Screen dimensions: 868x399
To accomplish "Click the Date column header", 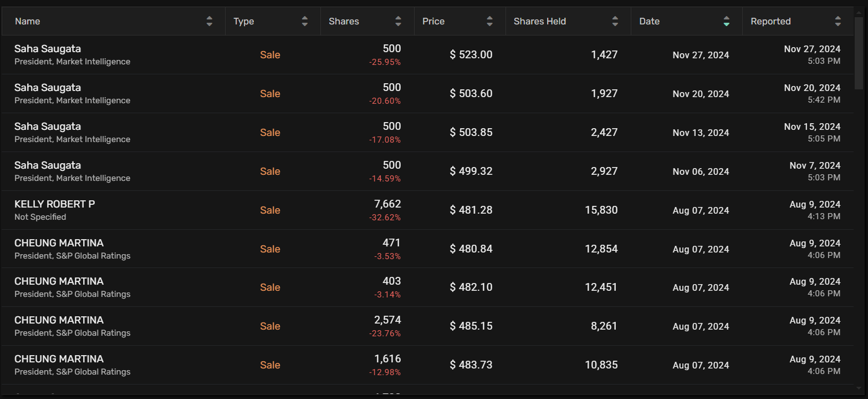I will click(687, 21).
